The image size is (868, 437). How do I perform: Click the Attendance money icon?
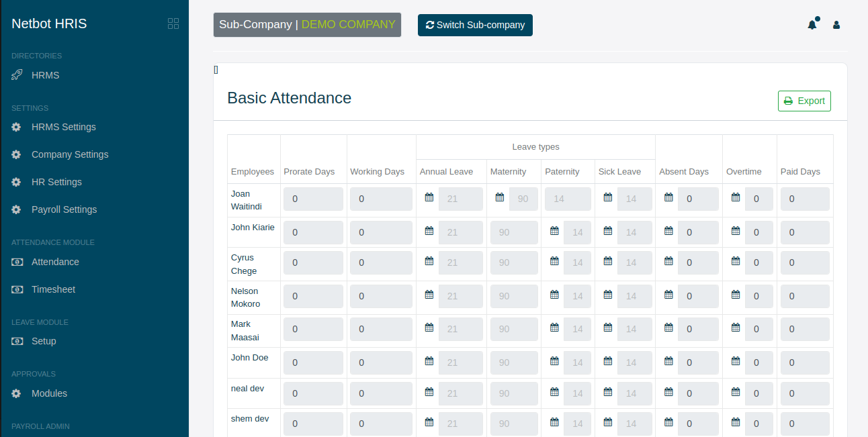pyautogui.click(x=17, y=262)
